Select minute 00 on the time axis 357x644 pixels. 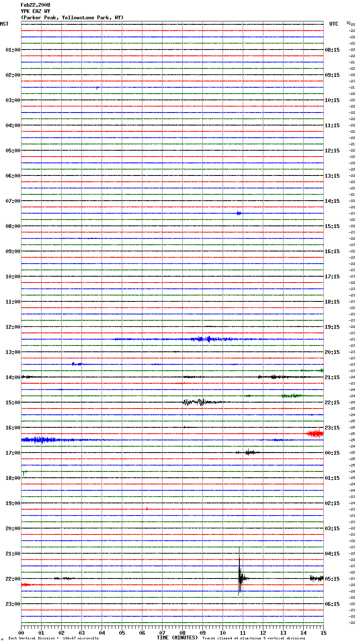[21, 633]
